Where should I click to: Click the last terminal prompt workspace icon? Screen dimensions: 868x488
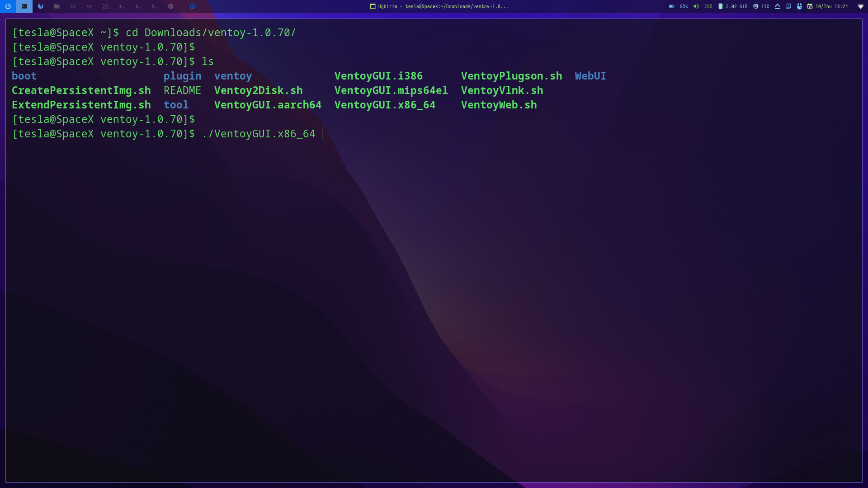pos(155,6)
